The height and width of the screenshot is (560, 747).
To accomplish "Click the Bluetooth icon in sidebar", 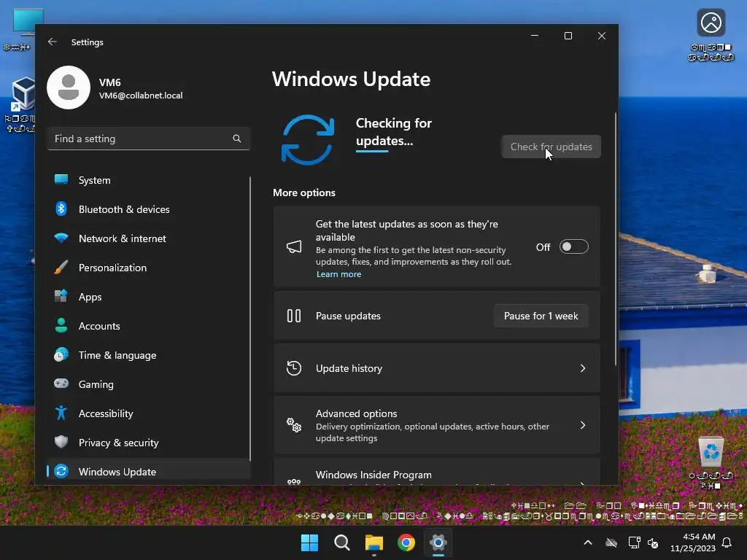I will tap(61, 209).
